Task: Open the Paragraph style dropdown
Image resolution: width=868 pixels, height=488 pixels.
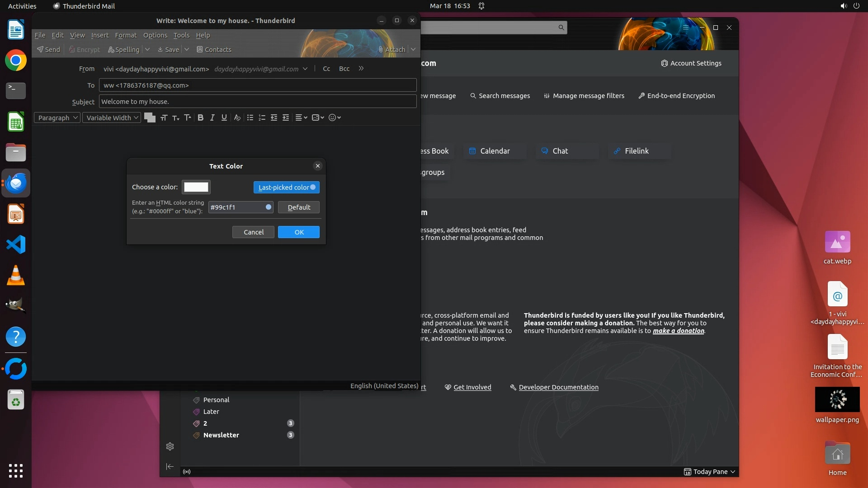Action: click(57, 117)
